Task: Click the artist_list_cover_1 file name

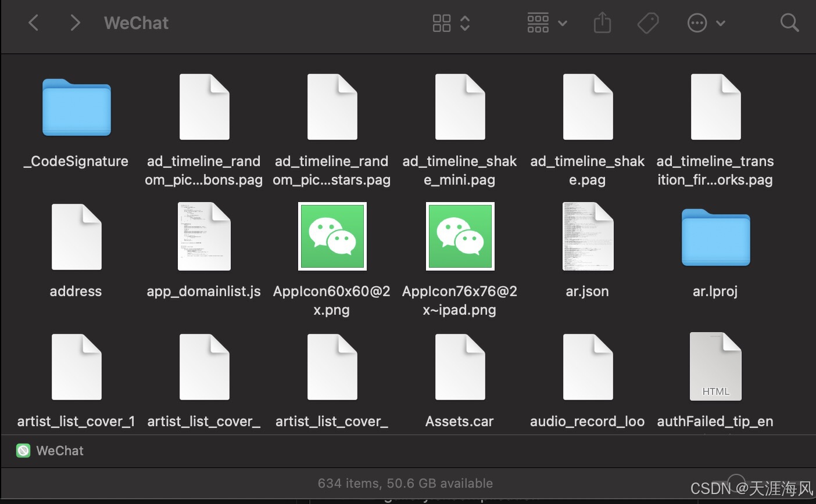Action: click(76, 422)
